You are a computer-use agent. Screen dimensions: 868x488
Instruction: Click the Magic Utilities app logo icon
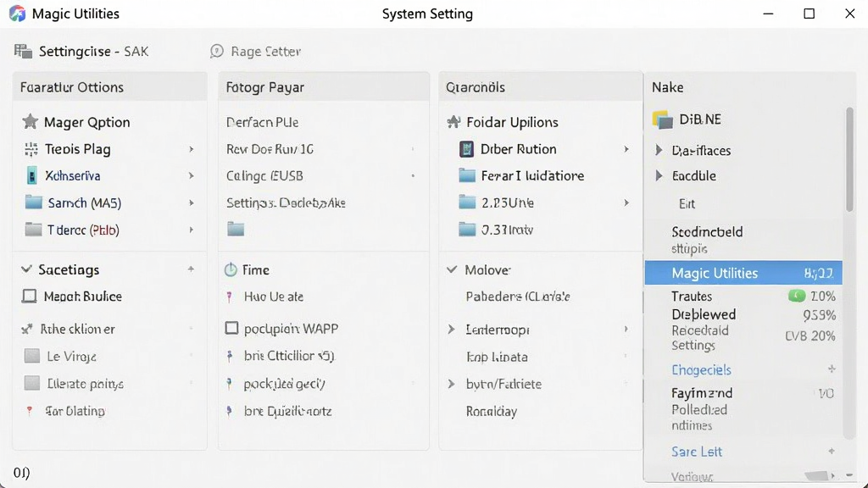[17, 14]
